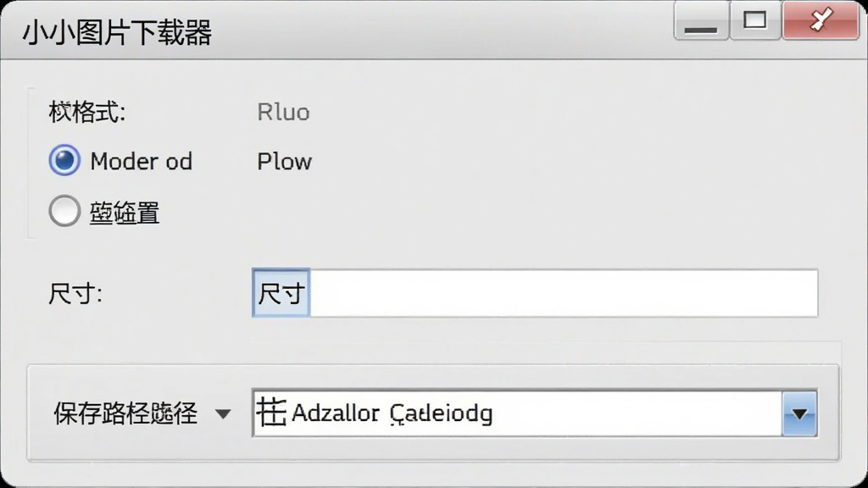Viewport: 868px width, 488px height.
Task: Select the "Moder od" radio button
Action: [x=64, y=160]
